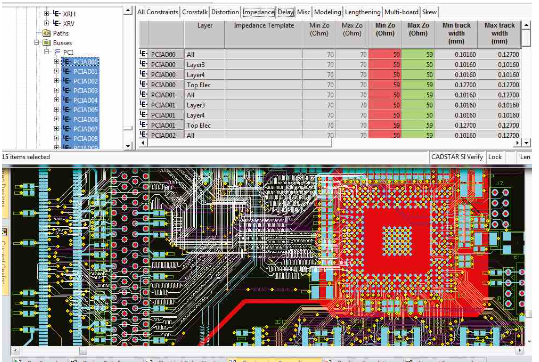Click Top Elec cell in the PCIAD00 row
The height and width of the screenshot is (362, 539).
[x=205, y=85]
